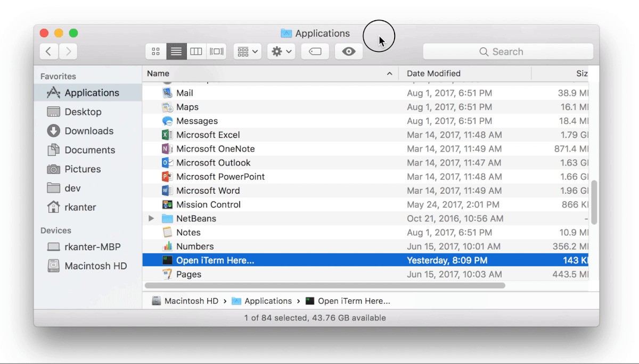
Task: Click Applications in the path bar
Action: click(261, 301)
